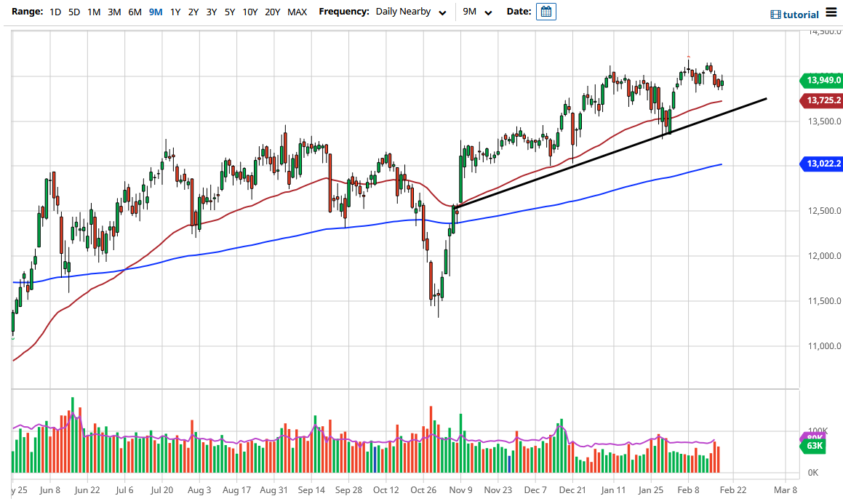
Task: Switch to the 1D range
Action: 55,12
